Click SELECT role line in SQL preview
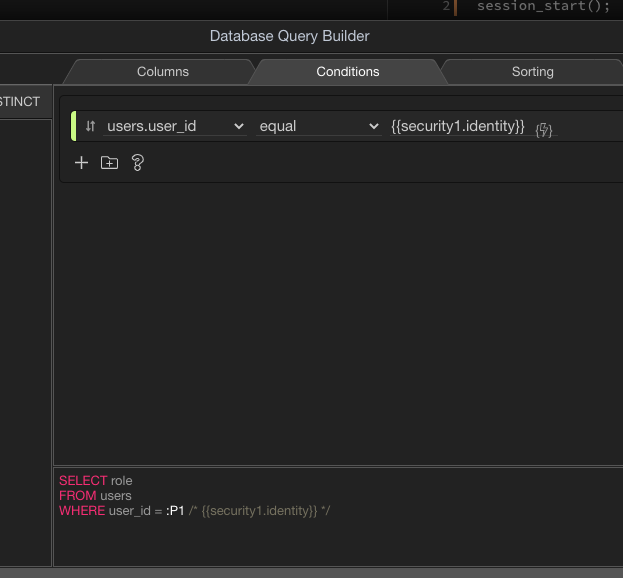The width and height of the screenshot is (623, 578). point(95,481)
